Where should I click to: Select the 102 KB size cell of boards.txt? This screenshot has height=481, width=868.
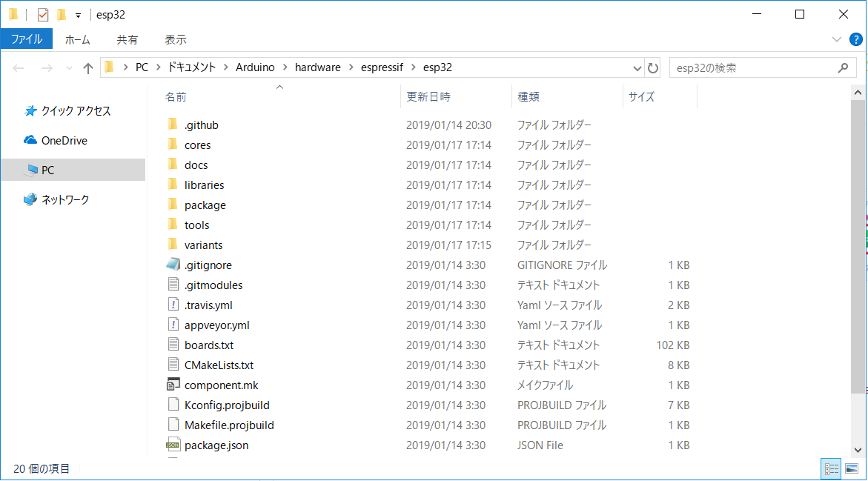(x=672, y=345)
